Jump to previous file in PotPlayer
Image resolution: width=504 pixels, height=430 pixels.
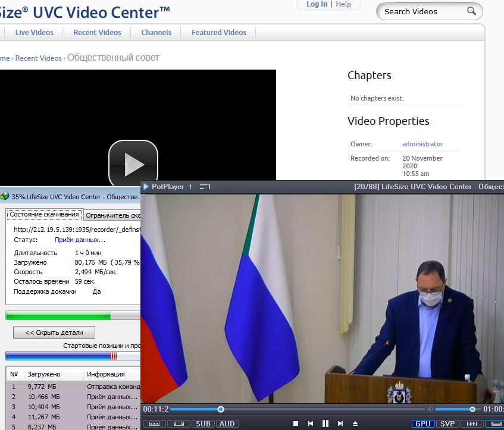point(311,423)
